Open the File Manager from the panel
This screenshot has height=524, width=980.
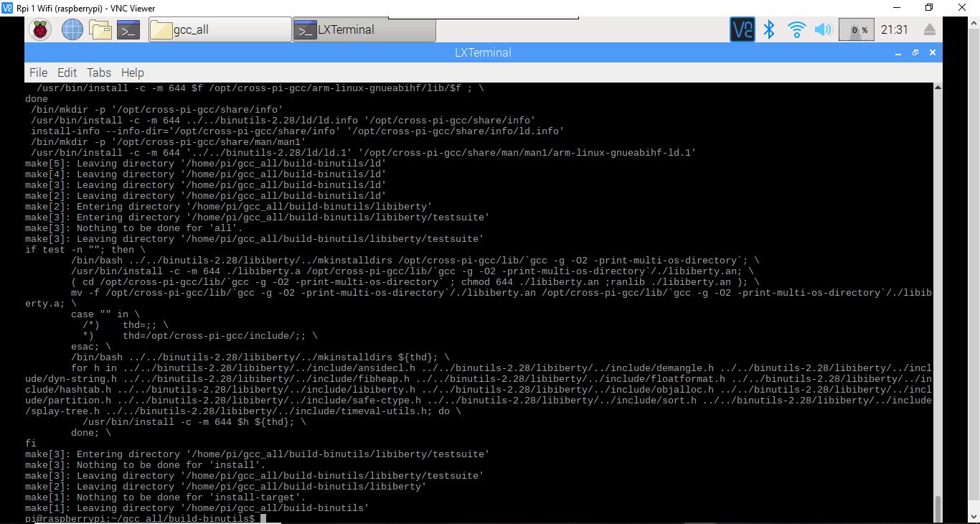tap(100, 29)
